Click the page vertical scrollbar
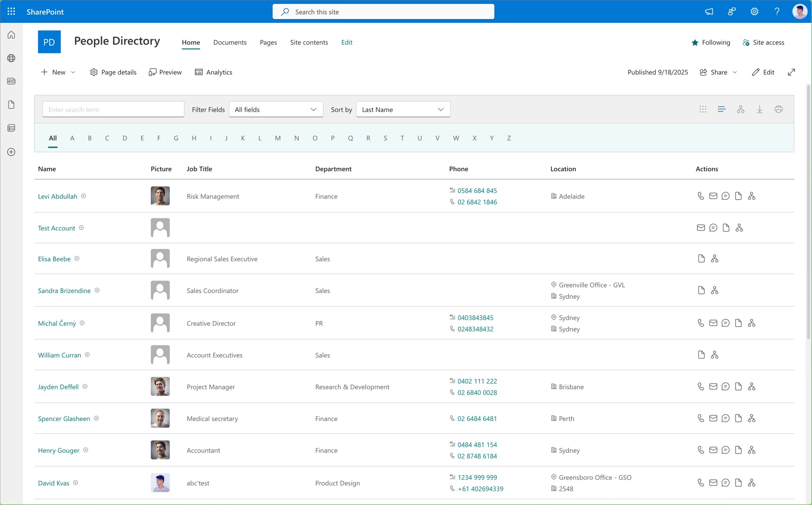The height and width of the screenshot is (505, 812). click(809, 213)
